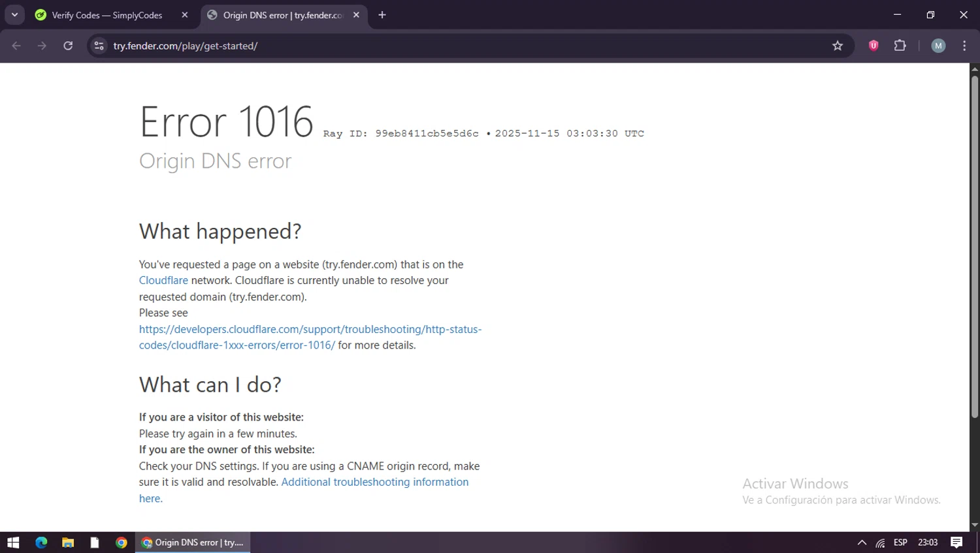Close the Verify Codes — SimplyCodes tab
Screen dimensions: 980x553
[x=185, y=15]
